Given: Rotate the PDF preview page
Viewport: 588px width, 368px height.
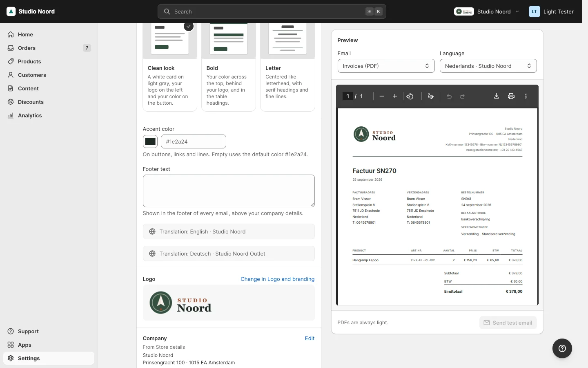Looking at the screenshot, I should pyautogui.click(x=410, y=96).
